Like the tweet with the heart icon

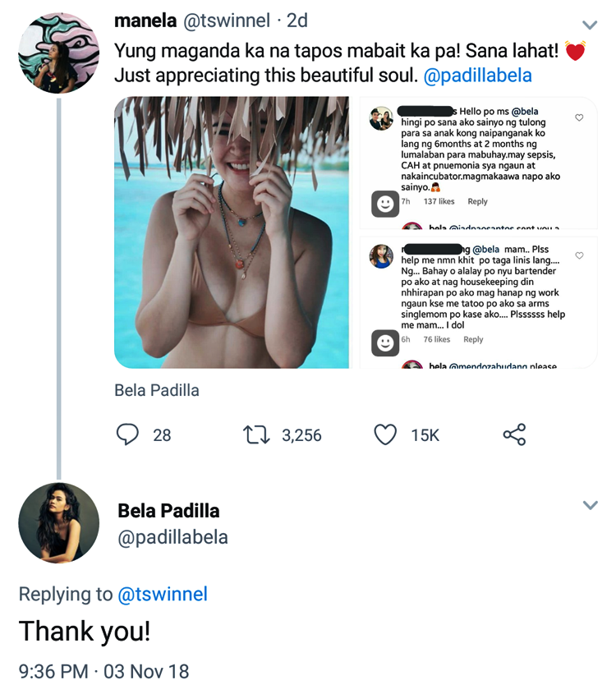click(x=385, y=434)
